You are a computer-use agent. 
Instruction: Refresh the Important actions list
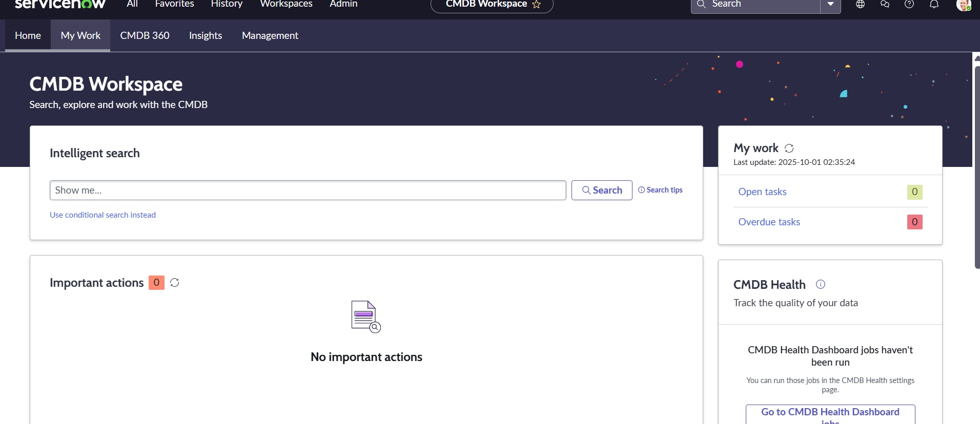[x=175, y=283]
